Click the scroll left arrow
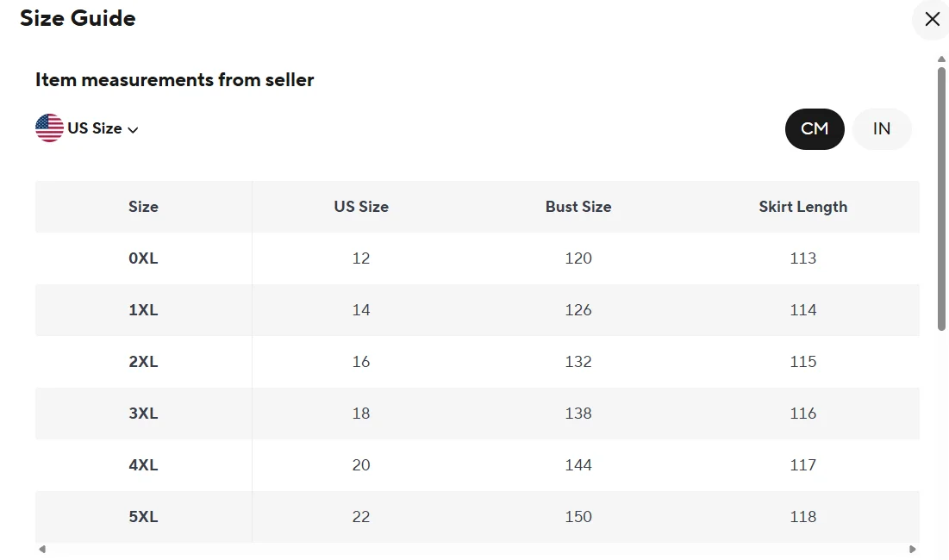949x560 pixels. (x=42, y=549)
